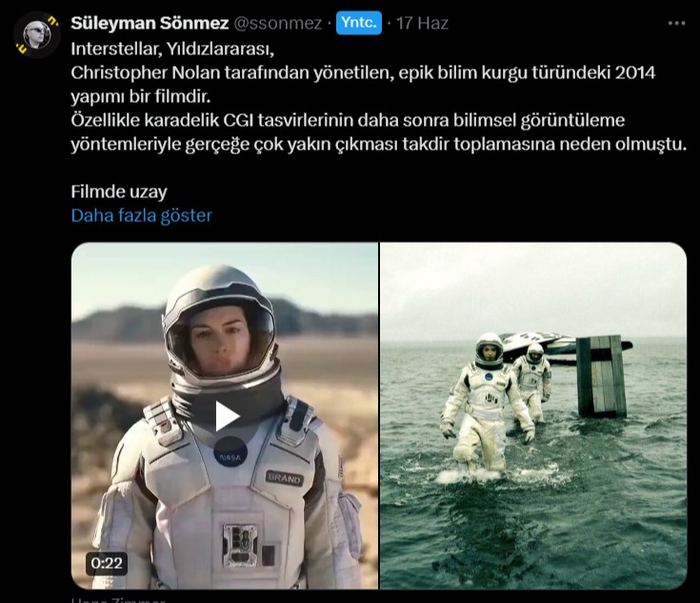Click the spacecraft in the water image
This screenshot has width=700, height=603.
pyautogui.click(x=564, y=348)
